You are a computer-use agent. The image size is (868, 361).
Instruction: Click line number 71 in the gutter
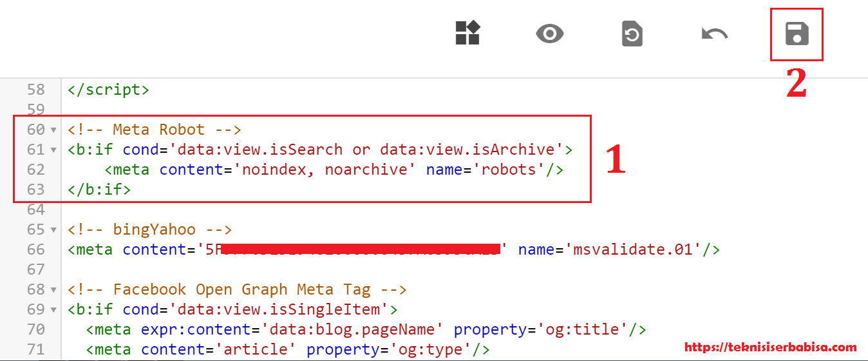35,350
